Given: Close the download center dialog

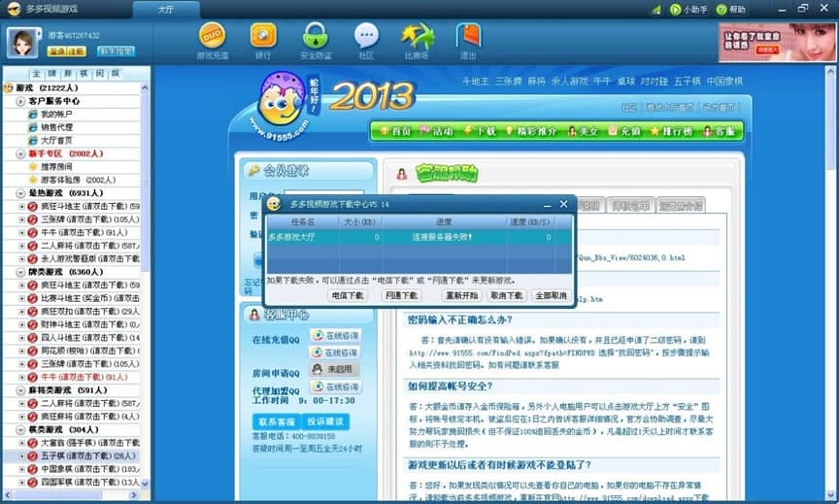Looking at the screenshot, I should click(563, 204).
